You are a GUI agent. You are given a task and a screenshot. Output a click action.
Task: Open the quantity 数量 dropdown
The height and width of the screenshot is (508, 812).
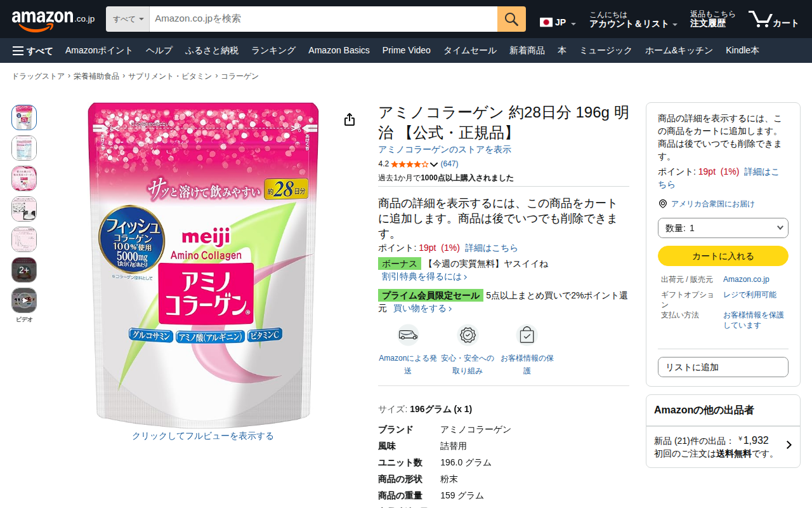[723, 228]
